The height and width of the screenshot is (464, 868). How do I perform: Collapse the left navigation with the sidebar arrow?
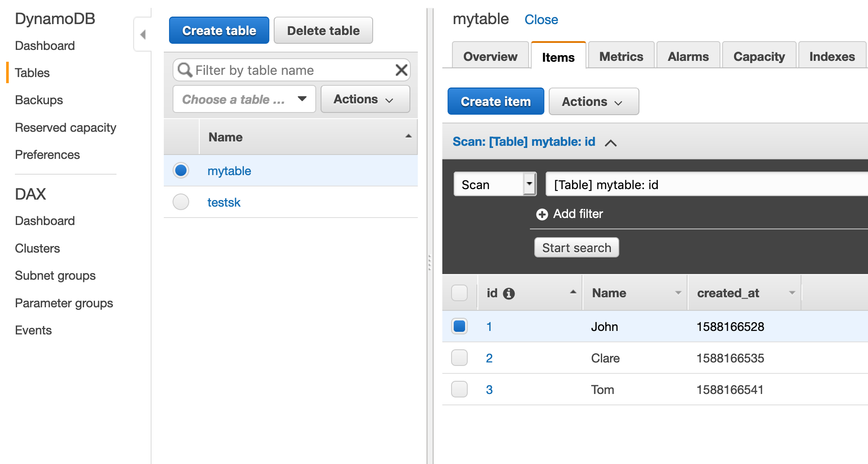[143, 34]
